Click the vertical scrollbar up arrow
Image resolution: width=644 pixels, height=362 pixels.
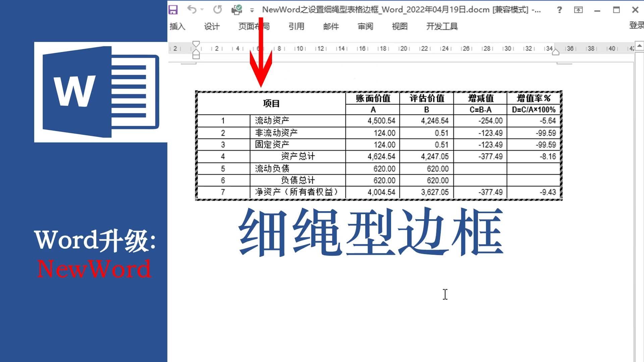coord(639,46)
